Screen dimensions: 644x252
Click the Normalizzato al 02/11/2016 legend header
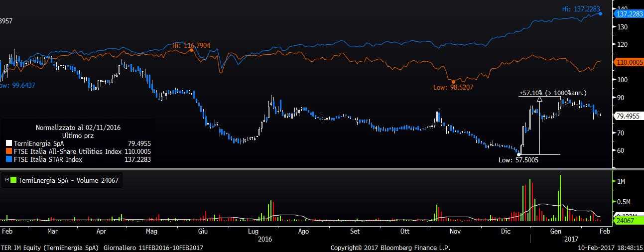(x=78, y=127)
